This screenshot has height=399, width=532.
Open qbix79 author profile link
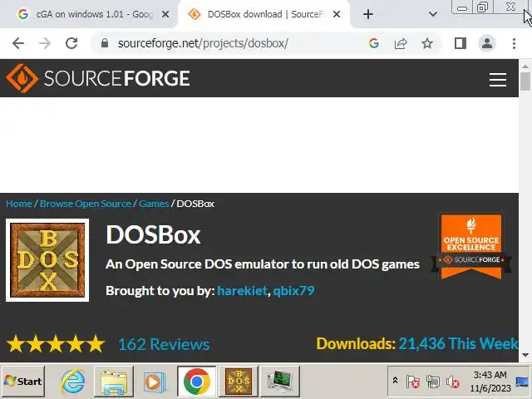(x=293, y=291)
